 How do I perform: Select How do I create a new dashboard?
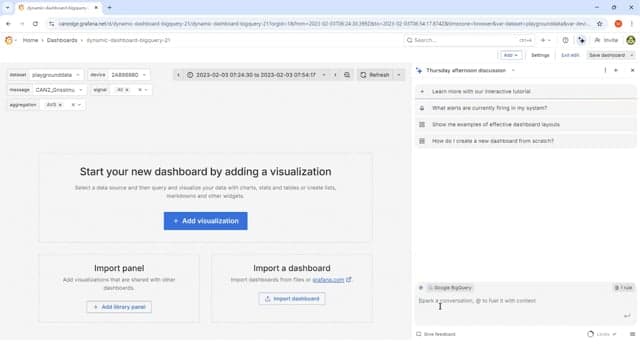click(526, 141)
